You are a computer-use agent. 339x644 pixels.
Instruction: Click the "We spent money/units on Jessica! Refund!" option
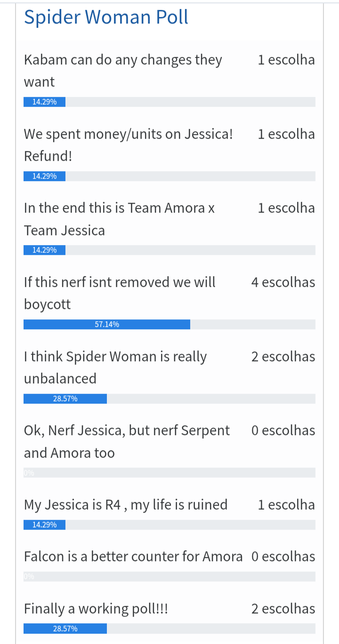pyautogui.click(x=128, y=145)
